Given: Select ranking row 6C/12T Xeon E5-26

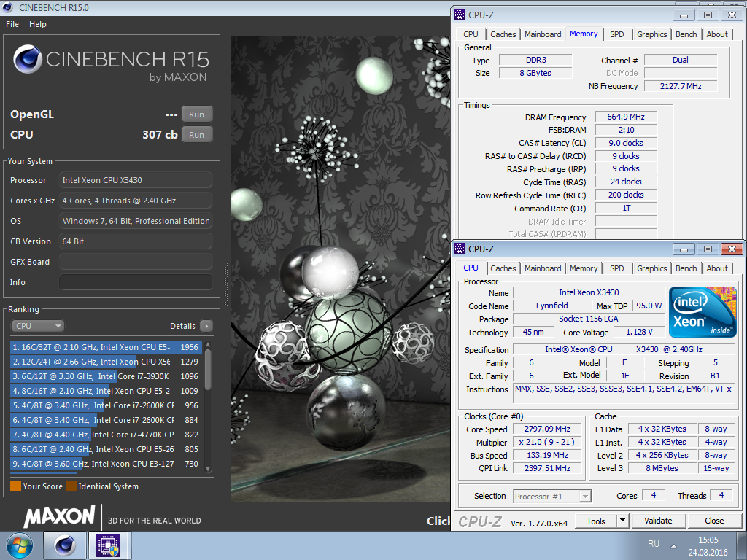Looking at the screenshot, I should click(x=107, y=449).
